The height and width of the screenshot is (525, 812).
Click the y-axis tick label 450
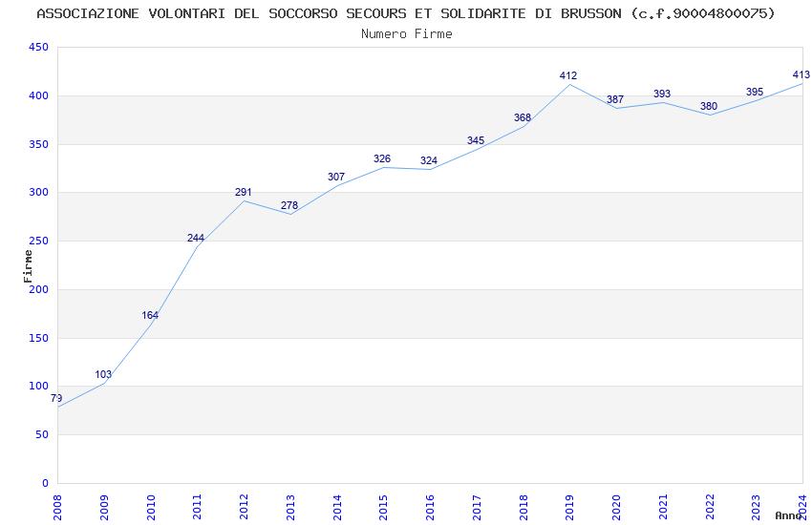pyautogui.click(x=39, y=47)
